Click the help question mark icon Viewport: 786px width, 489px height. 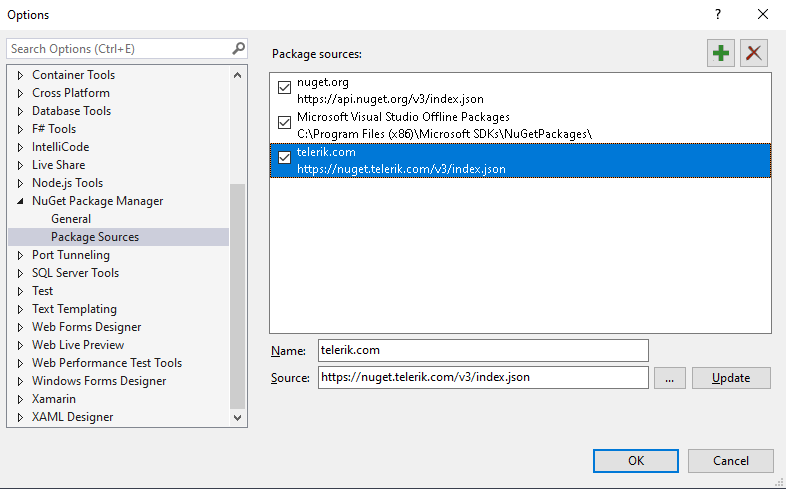[717, 14]
